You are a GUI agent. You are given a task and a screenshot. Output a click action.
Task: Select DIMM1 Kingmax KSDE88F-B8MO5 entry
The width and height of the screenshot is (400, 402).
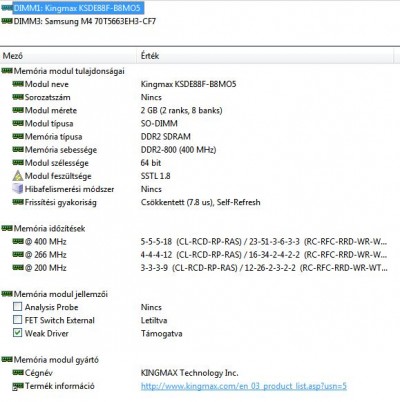(78, 8)
